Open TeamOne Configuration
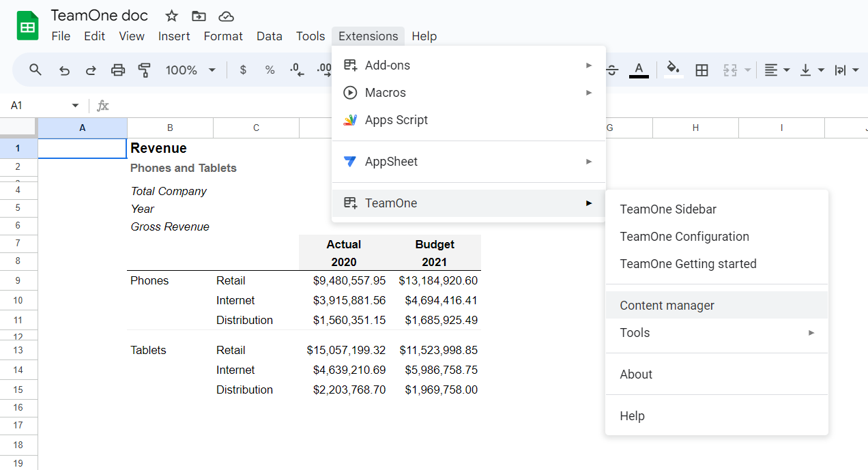This screenshot has height=470, width=868. point(717,237)
